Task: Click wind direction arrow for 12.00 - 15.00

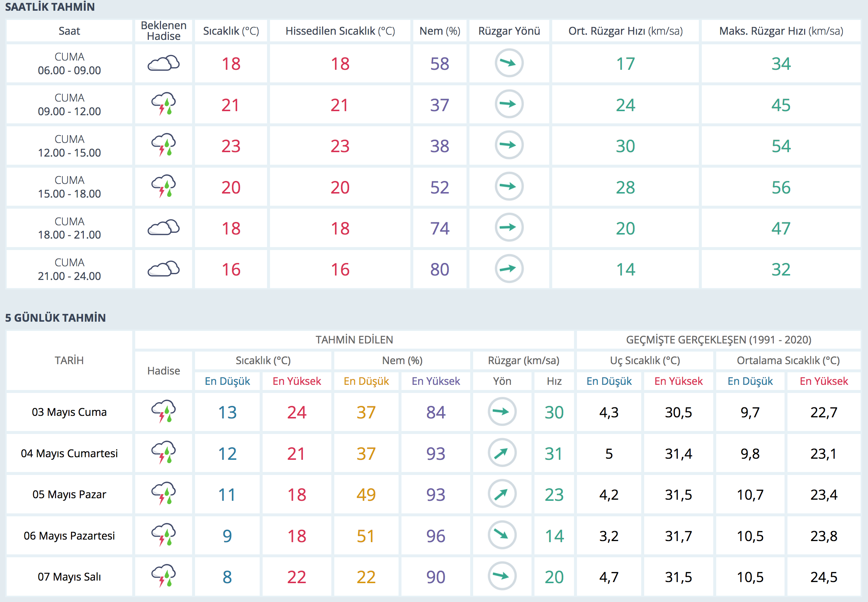Action: click(509, 145)
